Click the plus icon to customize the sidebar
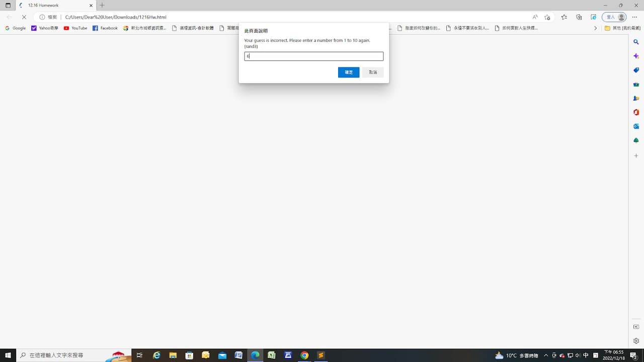This screenshot has height=362, width=644. (x=636, y=155)
